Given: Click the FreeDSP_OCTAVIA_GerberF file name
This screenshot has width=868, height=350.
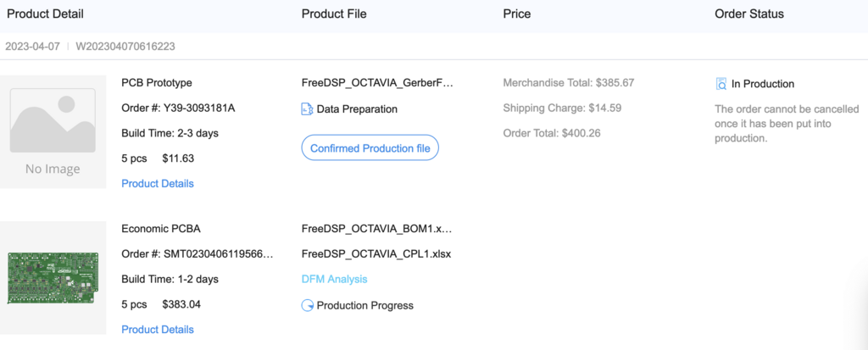Looking at the screenshot, I should tap(377, 83).
